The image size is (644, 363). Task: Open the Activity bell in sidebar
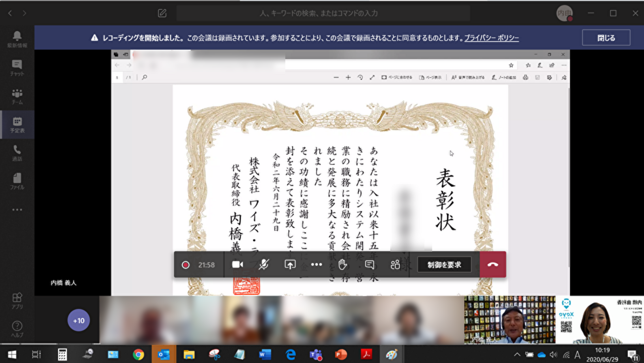(17, 39)
